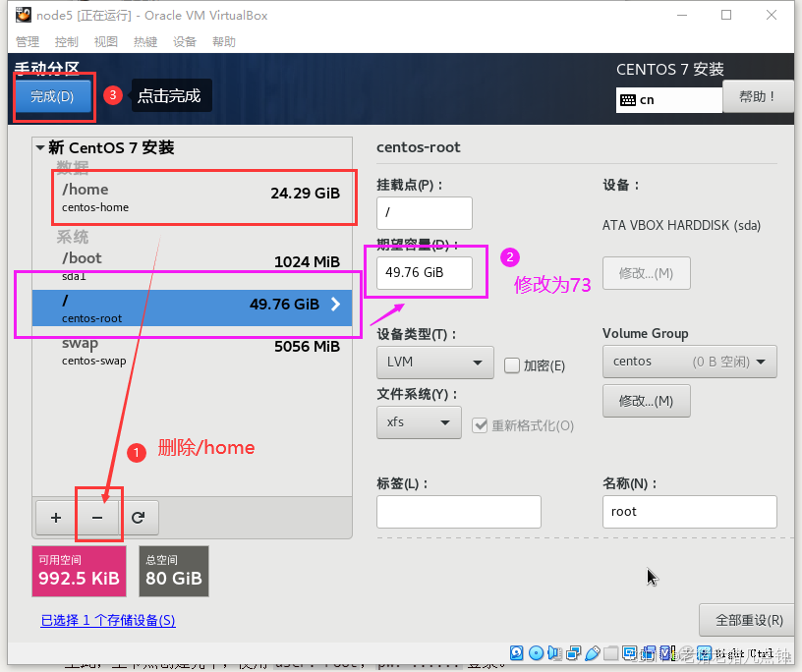Click the CENTOS 7 安装 title text
This screenshot has width=802, height=672.
point(670,70)
